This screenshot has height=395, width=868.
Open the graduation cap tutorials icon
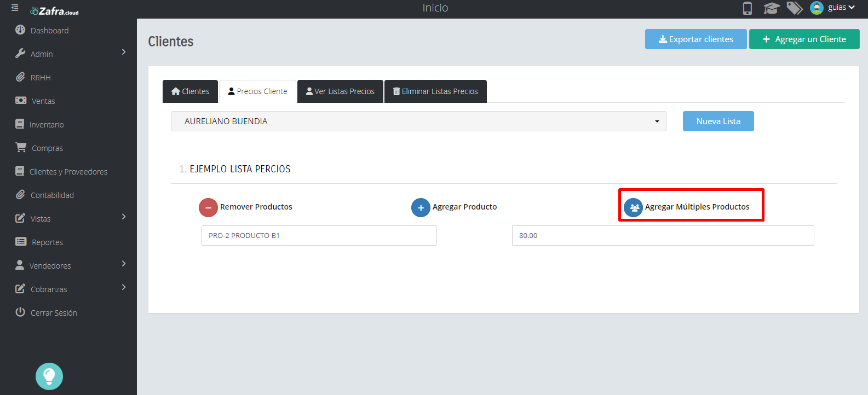(x=772, y=8)
